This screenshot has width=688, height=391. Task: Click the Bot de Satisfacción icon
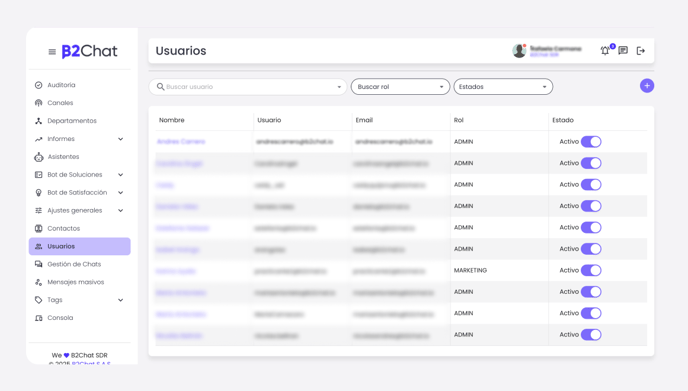[39, 193]
